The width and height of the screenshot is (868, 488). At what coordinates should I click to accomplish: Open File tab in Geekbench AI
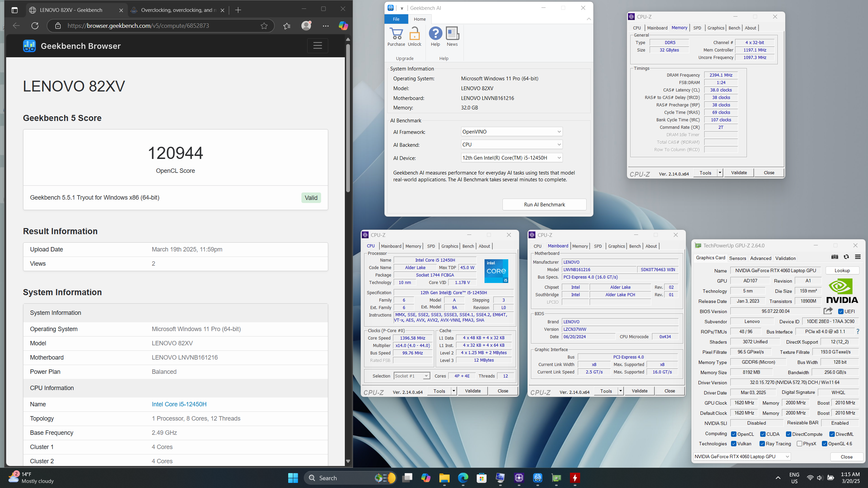click(396, 19)
